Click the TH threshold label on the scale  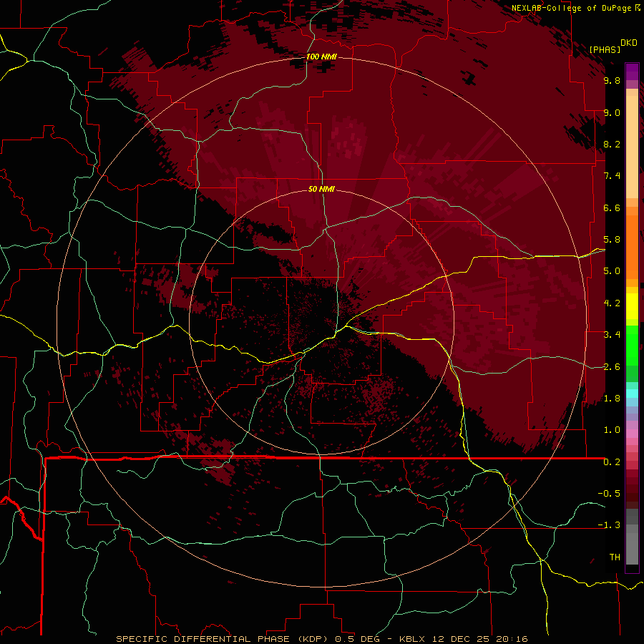pyautogui.click(x=615, y=557)
